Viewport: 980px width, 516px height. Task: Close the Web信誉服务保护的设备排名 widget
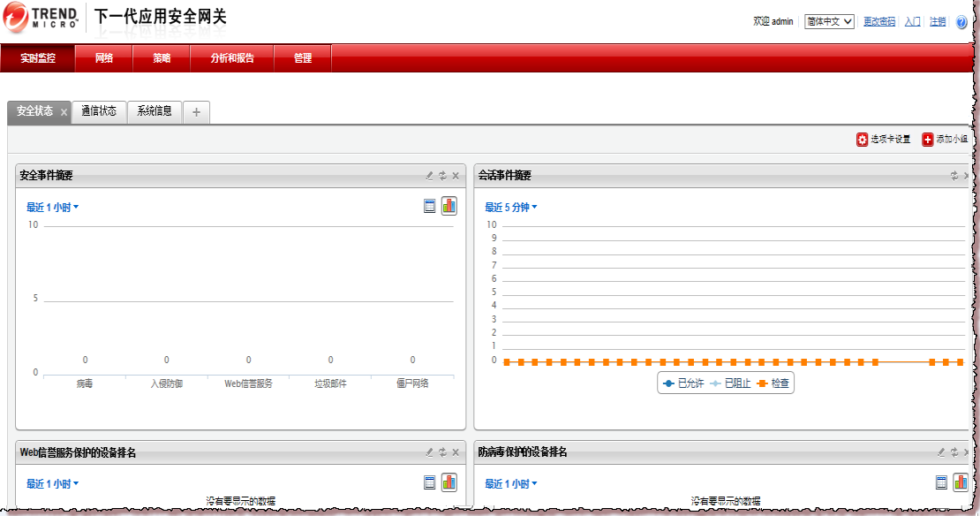pyautogui.click(x=456, y=452)
